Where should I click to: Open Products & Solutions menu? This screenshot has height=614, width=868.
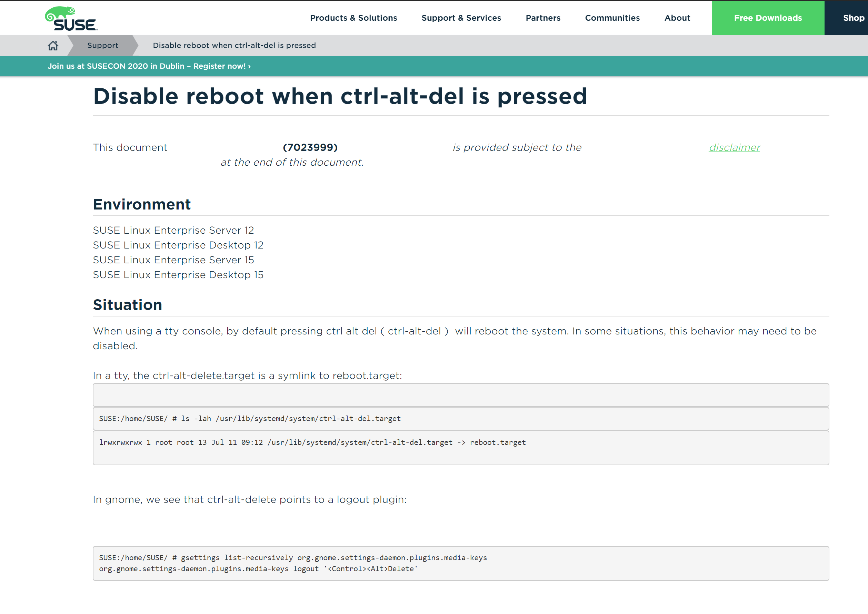(353, 18)
